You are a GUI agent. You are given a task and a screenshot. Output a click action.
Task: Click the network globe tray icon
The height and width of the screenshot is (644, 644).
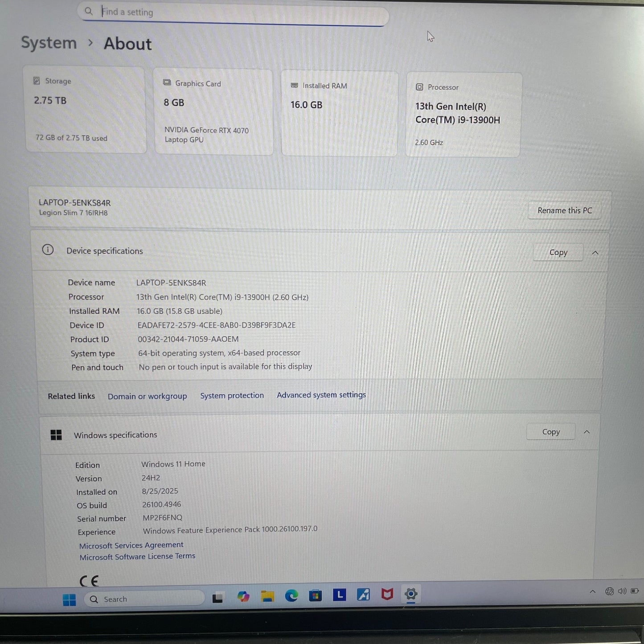[x=609, y=591]
